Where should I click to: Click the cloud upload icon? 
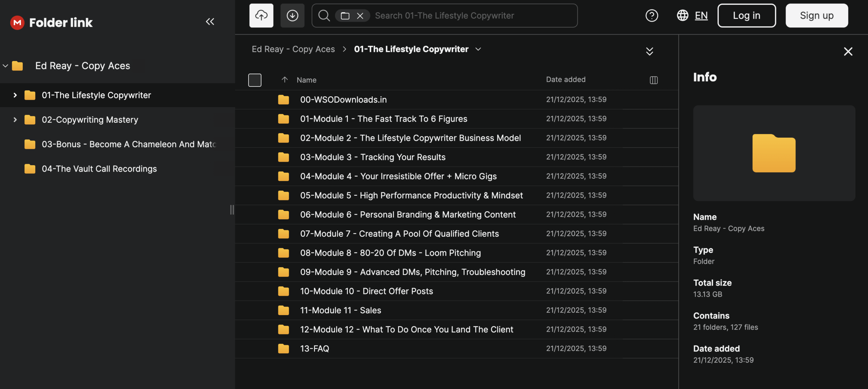click(261, 16)
